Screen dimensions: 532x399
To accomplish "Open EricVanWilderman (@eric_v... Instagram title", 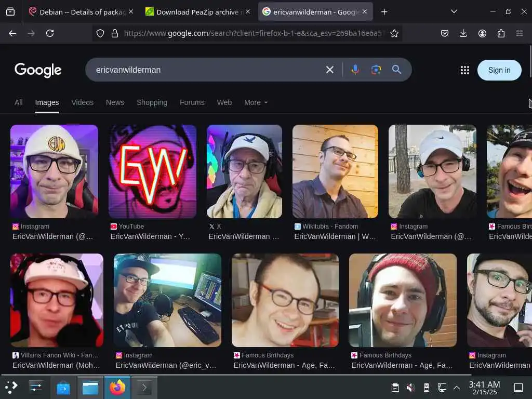I will 166,365.
